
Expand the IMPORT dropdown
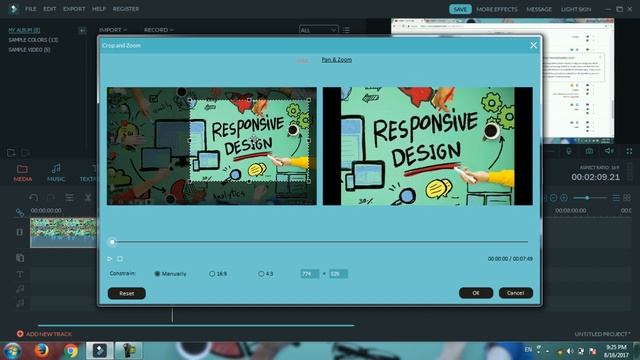click(113, 30)
